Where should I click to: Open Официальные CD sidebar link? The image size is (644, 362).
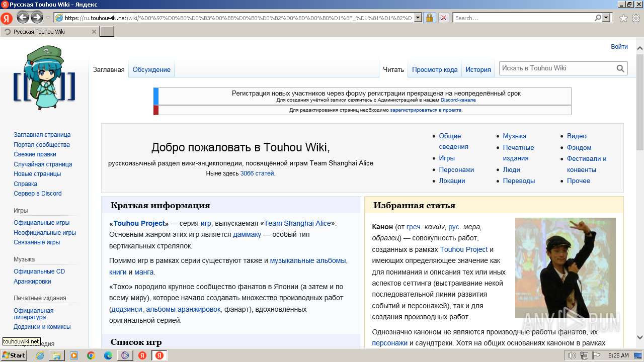(x=39, y=271)
